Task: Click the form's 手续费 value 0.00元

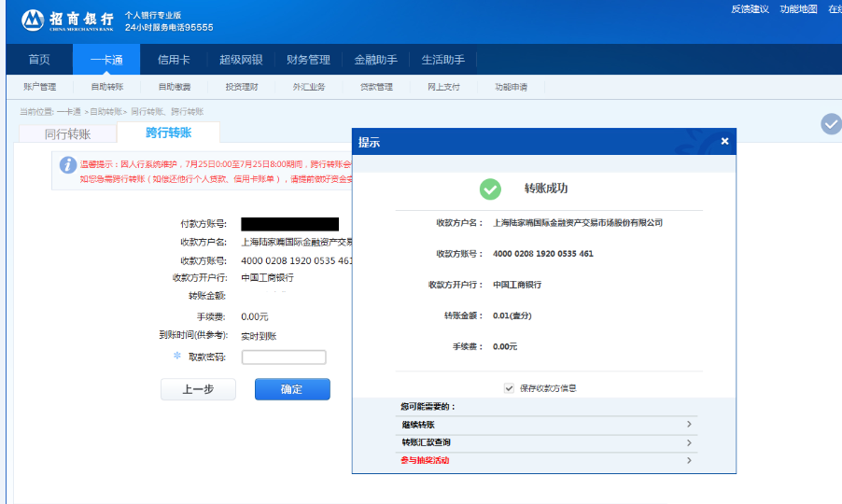Action: [255, 316]
